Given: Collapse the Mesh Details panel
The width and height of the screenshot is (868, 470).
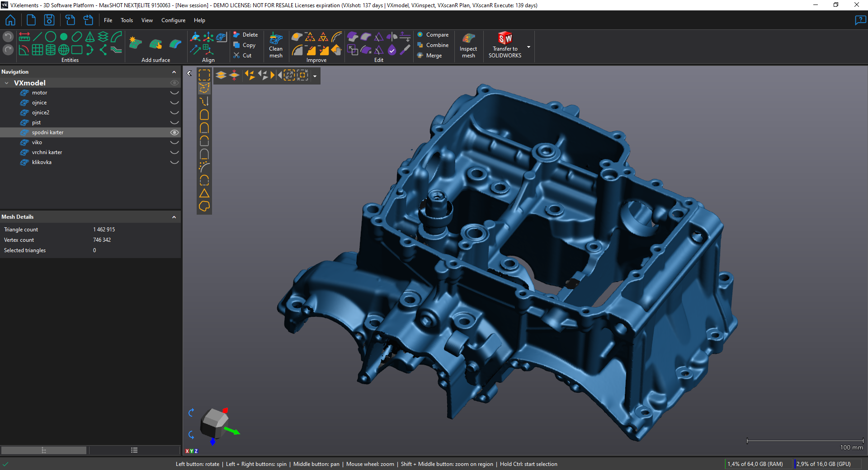Looking at the screenshot, I should coord(174,217).
